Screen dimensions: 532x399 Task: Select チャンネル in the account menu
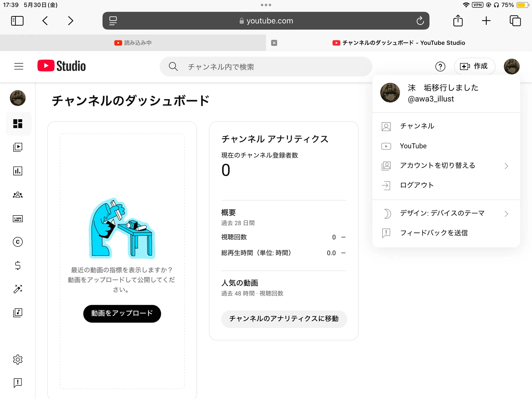pos(446,126)
